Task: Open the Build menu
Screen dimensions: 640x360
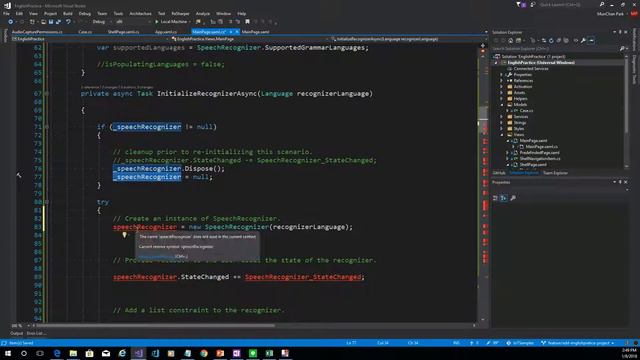Action: coord(68,13)
